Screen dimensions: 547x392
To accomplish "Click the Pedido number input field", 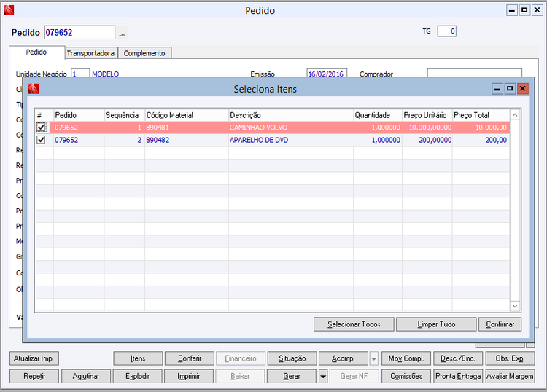I will click(x=79, y=32).
